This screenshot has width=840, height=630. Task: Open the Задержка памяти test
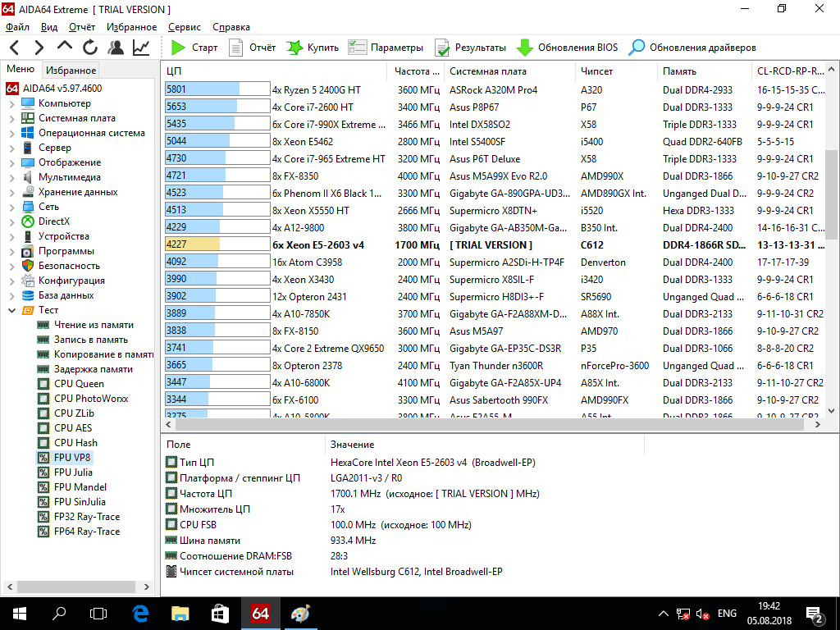tap(94, 369)
